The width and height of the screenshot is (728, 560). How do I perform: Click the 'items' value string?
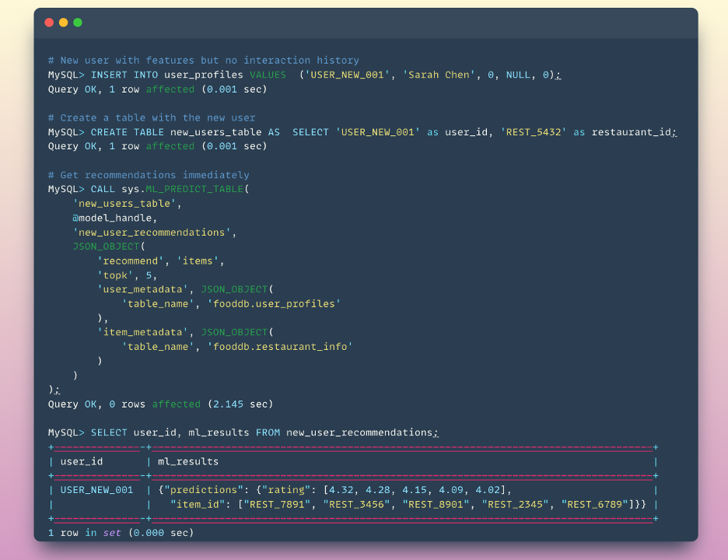[x=198, y=261]
